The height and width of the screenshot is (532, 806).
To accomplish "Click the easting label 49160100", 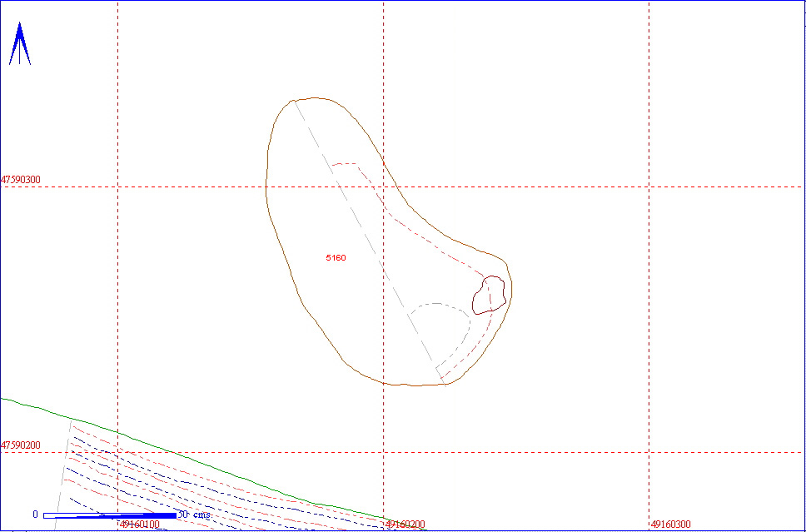I will point(140,525).
